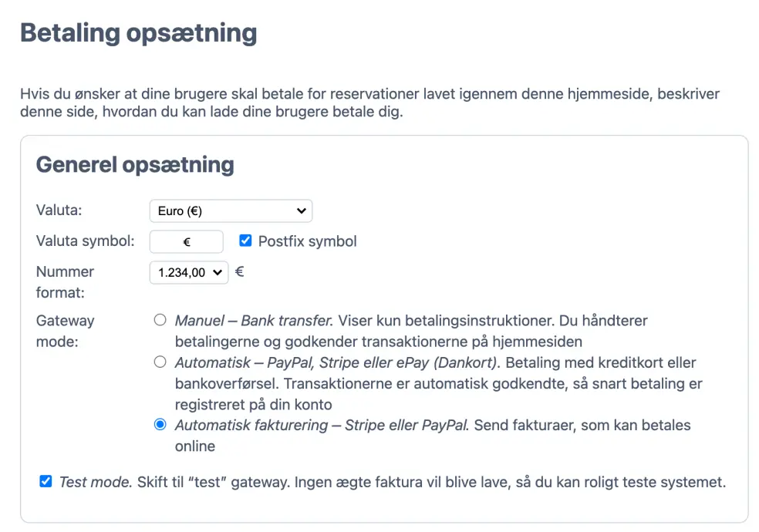
Task: Click the Gateway mode label
Action: [x=66, y=331]
